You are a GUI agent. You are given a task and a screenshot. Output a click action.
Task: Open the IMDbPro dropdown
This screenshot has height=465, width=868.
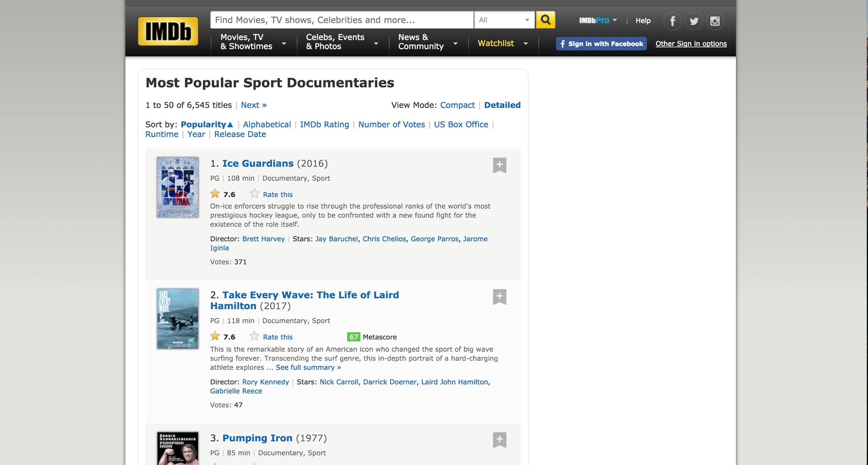coord(598,20)
